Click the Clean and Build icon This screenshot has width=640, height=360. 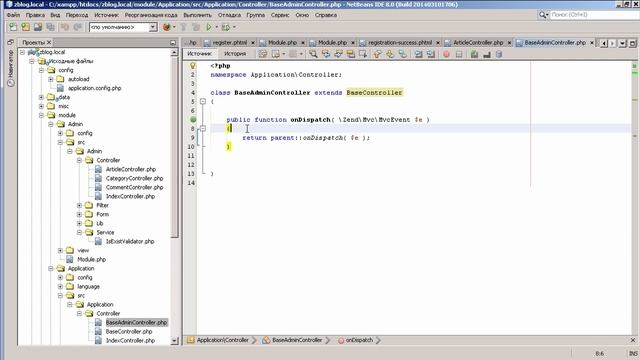click(196, 27)
